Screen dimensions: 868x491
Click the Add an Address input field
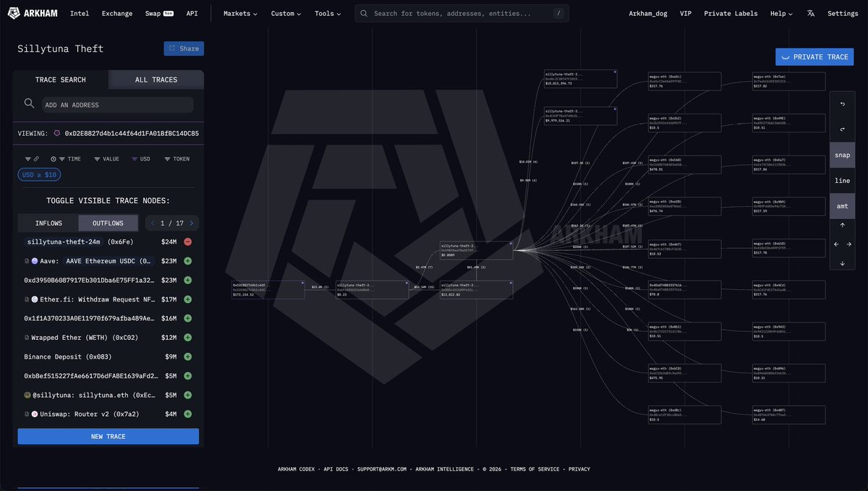[117, 105]
